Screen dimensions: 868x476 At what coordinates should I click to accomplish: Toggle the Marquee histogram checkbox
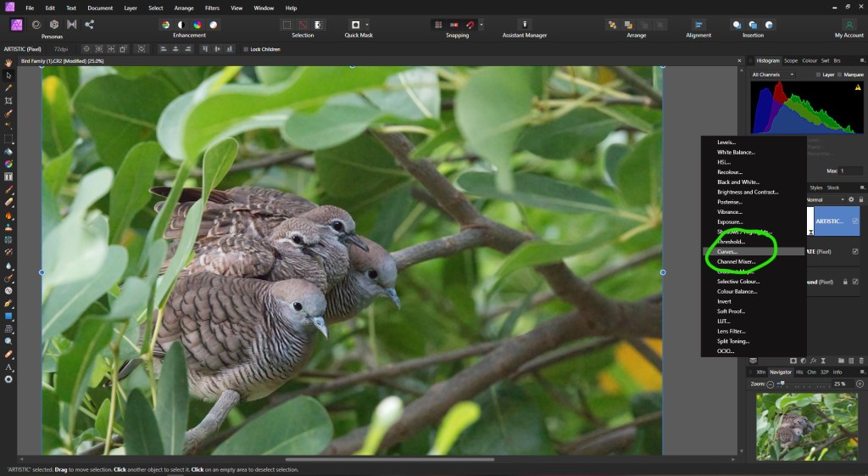(838, 75)
